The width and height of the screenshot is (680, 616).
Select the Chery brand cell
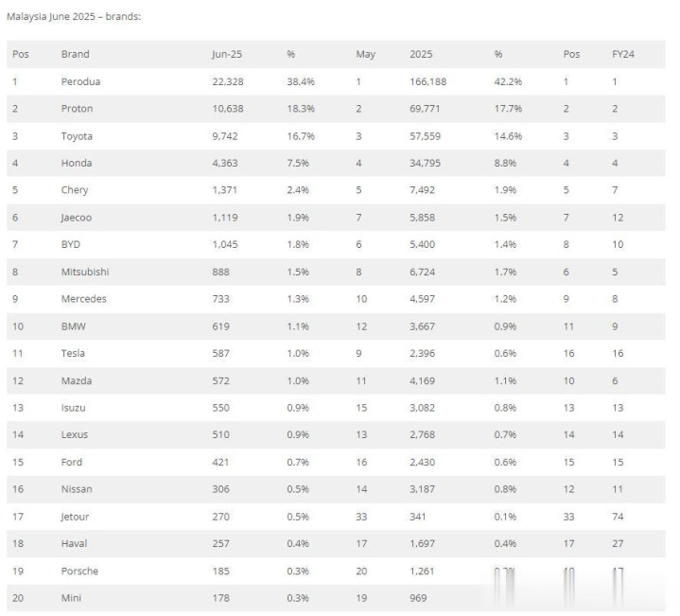click(x=75, y=190)
